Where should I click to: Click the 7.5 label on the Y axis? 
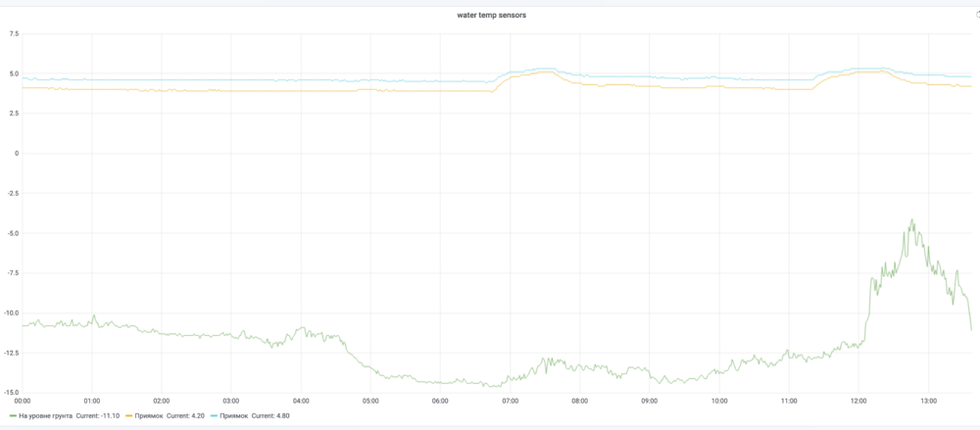(14, 33)
